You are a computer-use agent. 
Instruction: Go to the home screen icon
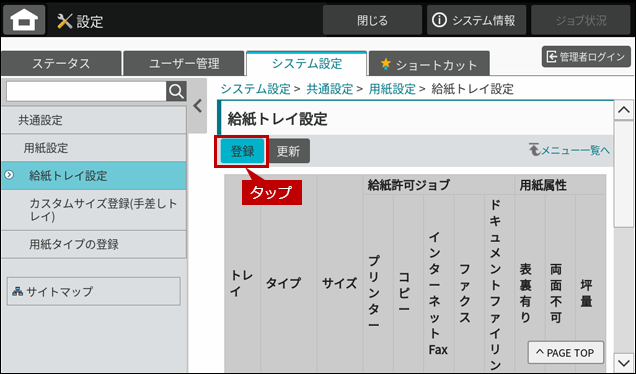[24, 19]
